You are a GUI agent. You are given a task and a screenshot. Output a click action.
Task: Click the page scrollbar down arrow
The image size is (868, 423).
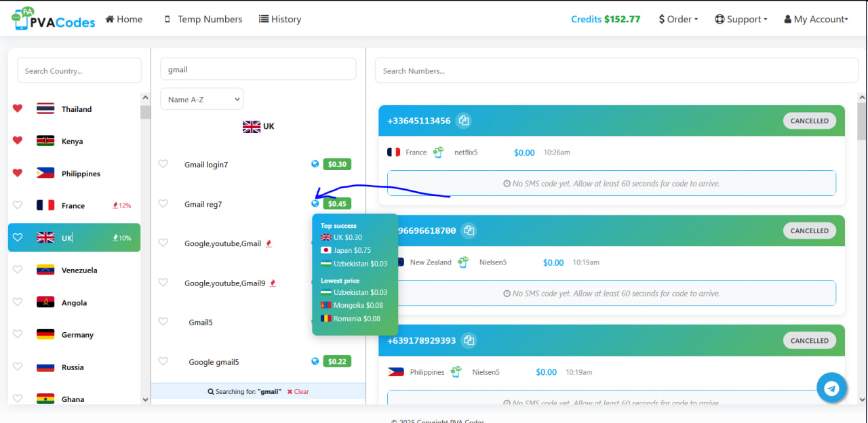point(862,399)
